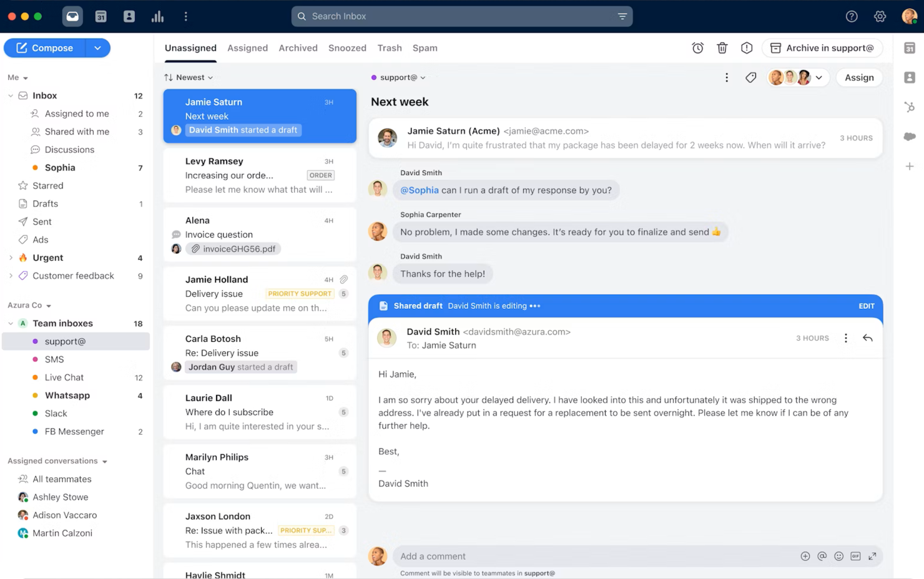Click the Assign button

859,77
